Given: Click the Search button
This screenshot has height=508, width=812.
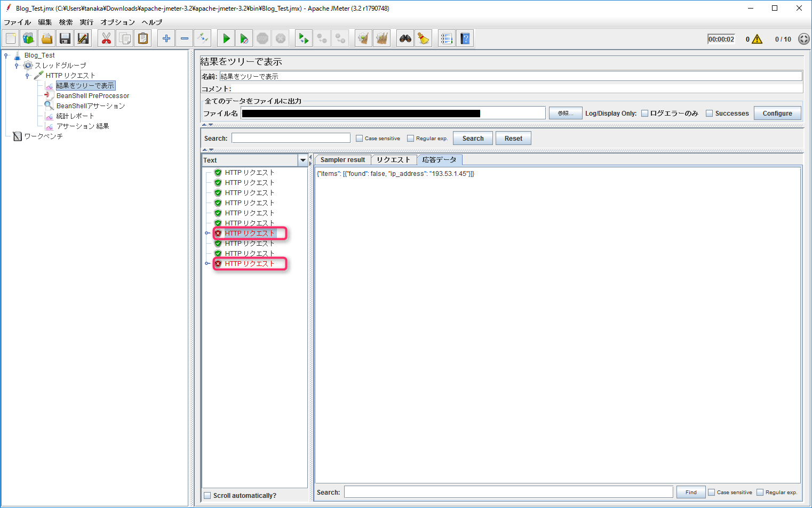Looking at the screenshot, I should 473,138.
